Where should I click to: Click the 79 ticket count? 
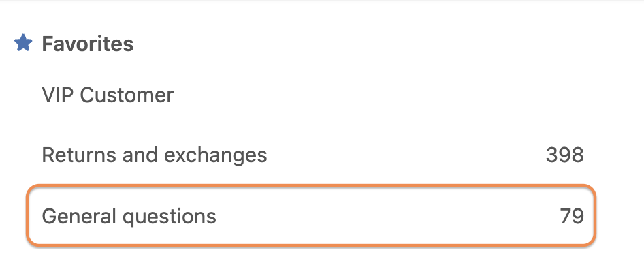(x=572, y=216)
